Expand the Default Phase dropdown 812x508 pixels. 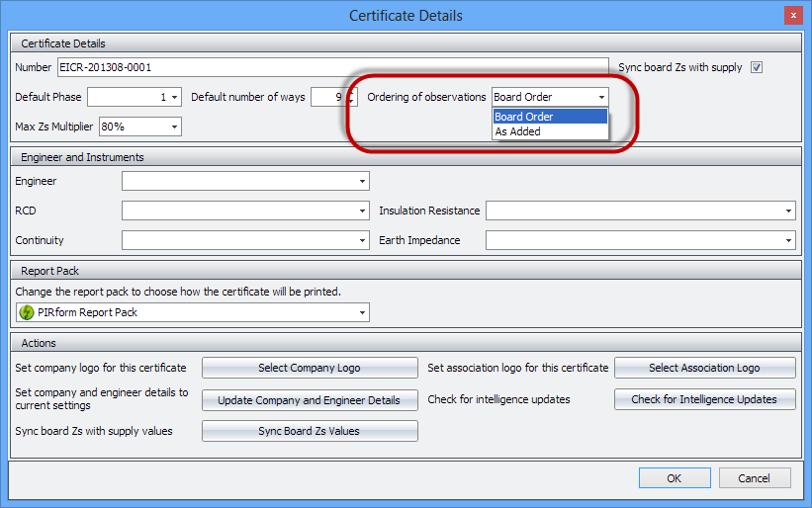(175, 97)
